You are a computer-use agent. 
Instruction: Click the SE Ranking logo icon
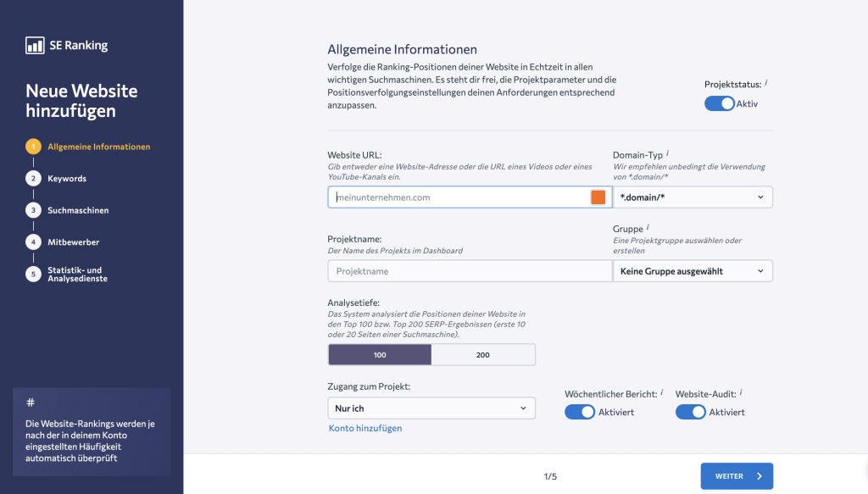(35, 44)
